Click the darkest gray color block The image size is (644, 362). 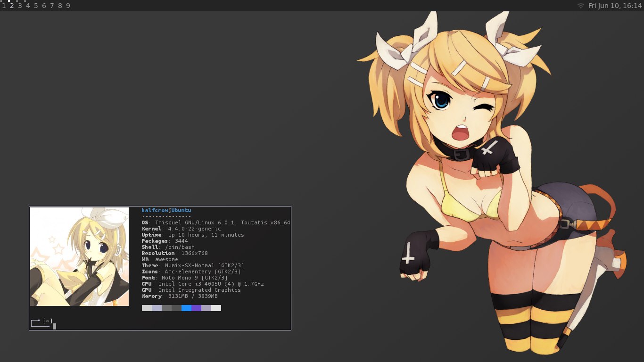176,308
